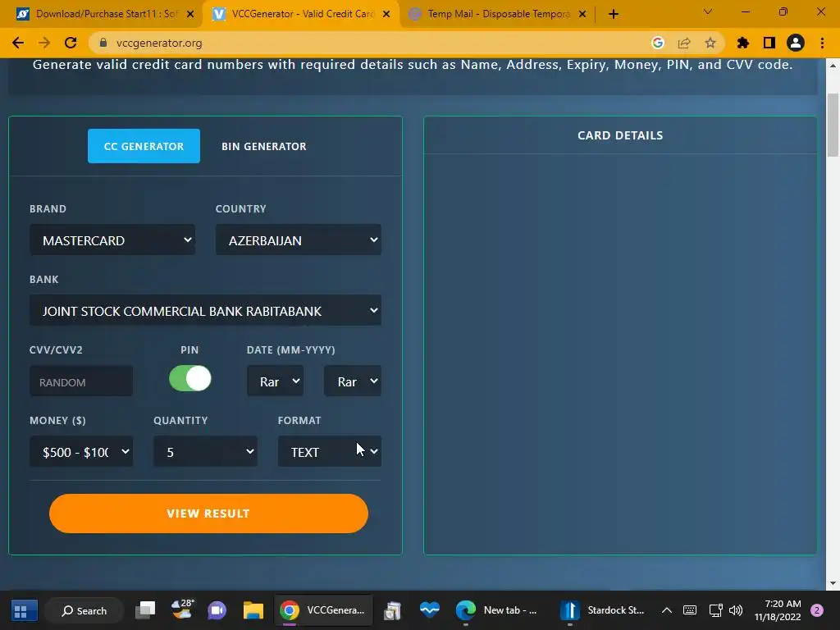Show hidden system tray icons
The height and width of the screenshot is (630, 840).
[x=666, y=610]
